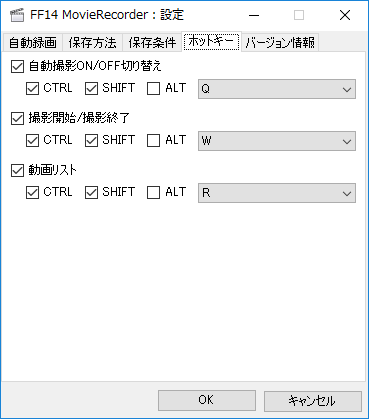Screen dimensions: 369x419
Task: Uncheck SHIFT for 自動撮影ON/OFF切り替え hotkey
Action: tap(91, 89)
